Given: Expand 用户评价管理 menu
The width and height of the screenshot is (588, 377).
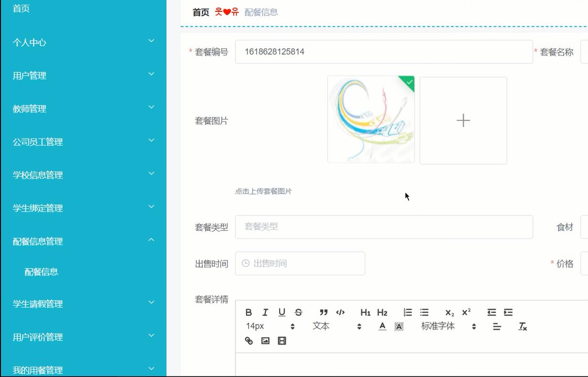Looking at the screenshot, I should click(x=83, y=337).
